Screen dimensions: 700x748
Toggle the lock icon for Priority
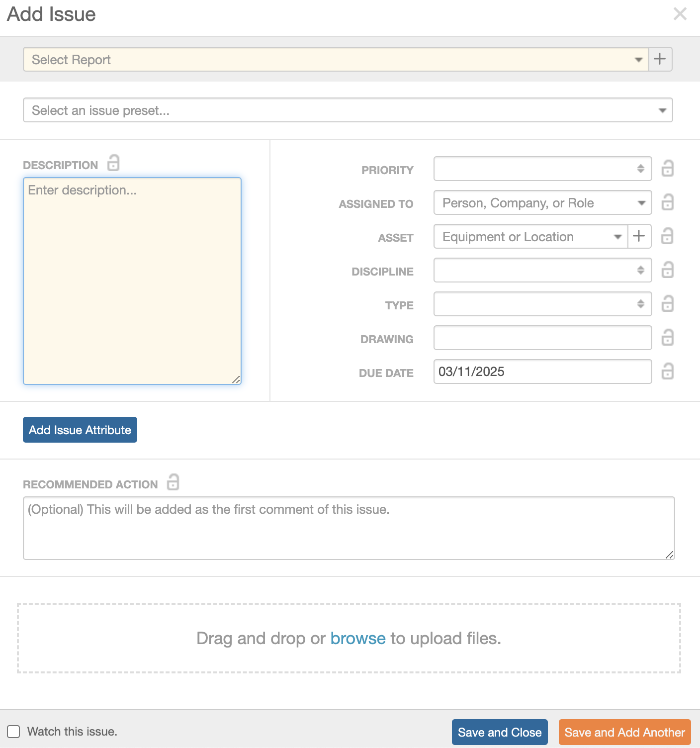[x=668, y=169]
